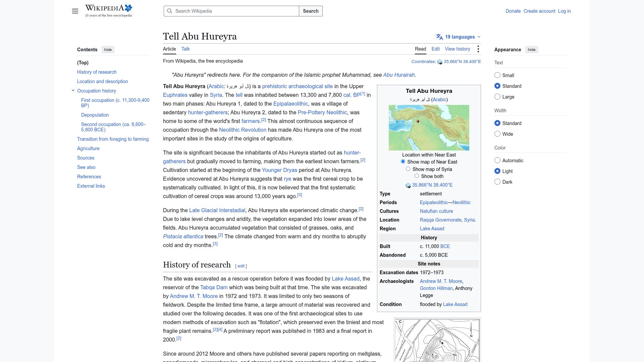Click the globe icon beside the top coordinates
The width and height of the screenshot is (644, 362).
coord(440,62)
